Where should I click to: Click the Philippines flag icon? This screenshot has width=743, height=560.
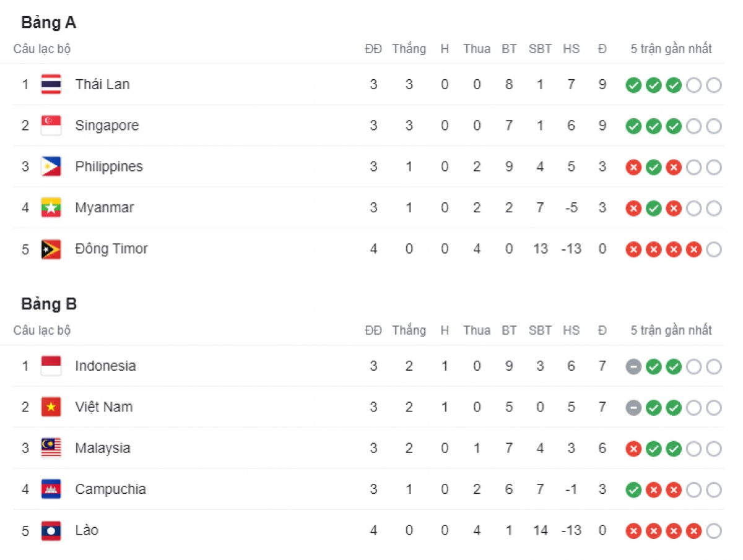(x=51, y=166)
